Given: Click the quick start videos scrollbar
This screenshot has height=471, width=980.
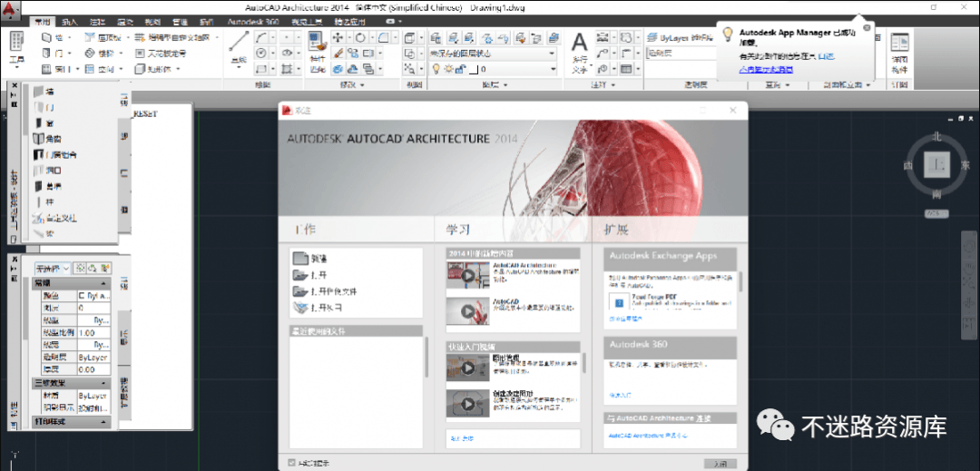Looking at the screenshot, I should [x=583, y=362].
